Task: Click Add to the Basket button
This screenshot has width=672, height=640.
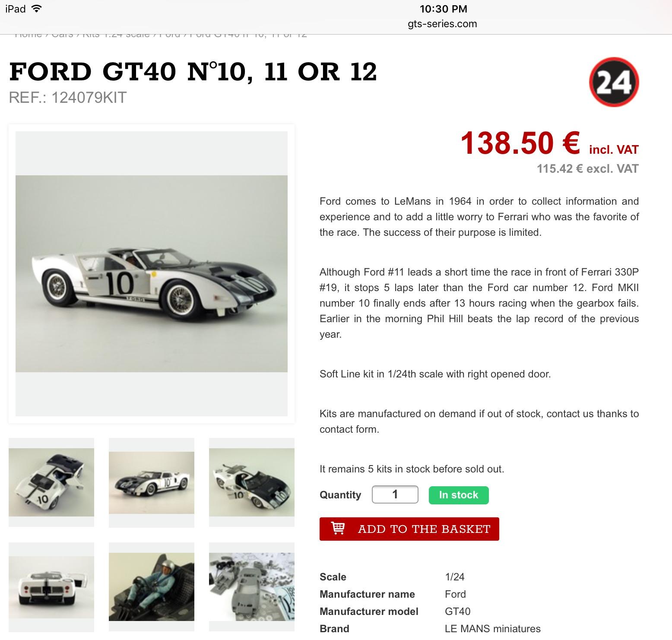Action: pyautogui.click(x=409, y=529)
